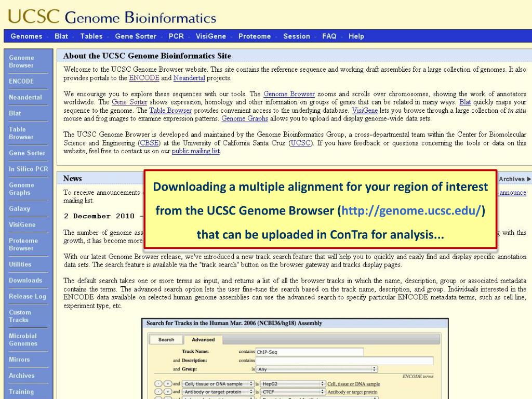Go to Genome Browser in the left sidebar
The image size is (532, 399).
point(21,61)
